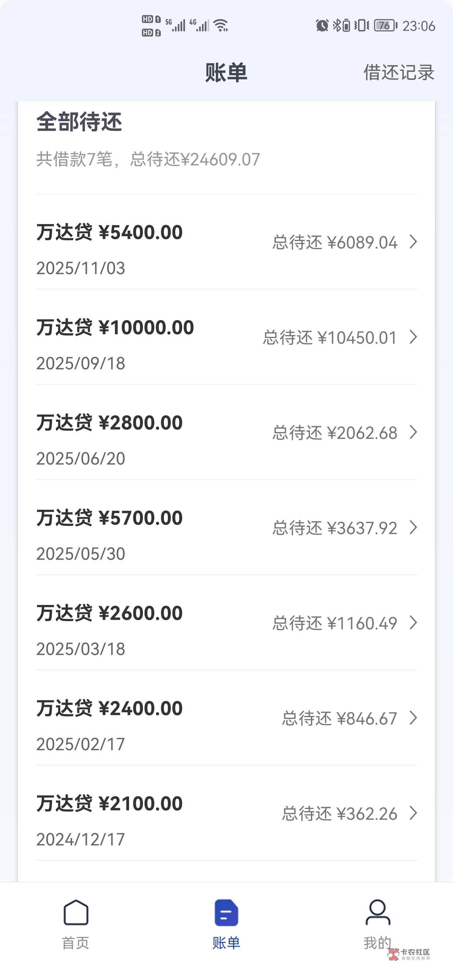The height and width of the screenshot is (980, 453).
Task: Expand the ¥5400.00 loan chevron
Action: tap(413, 242)
